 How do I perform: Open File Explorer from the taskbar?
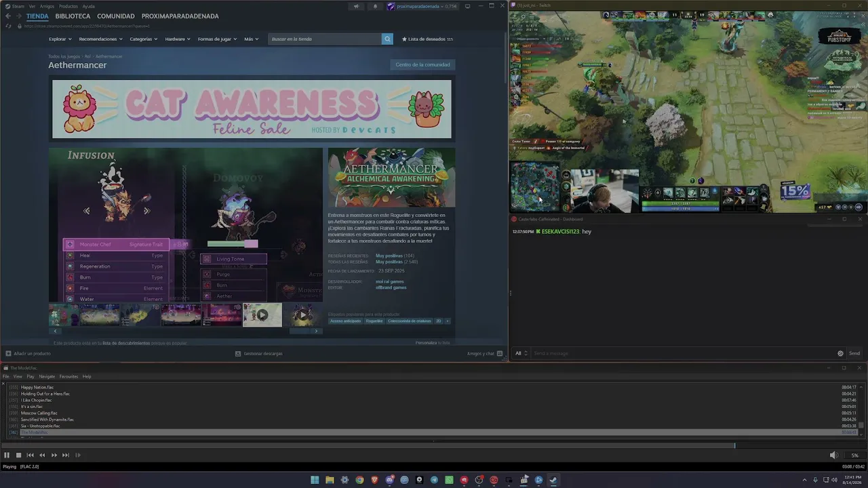(330, 480)
